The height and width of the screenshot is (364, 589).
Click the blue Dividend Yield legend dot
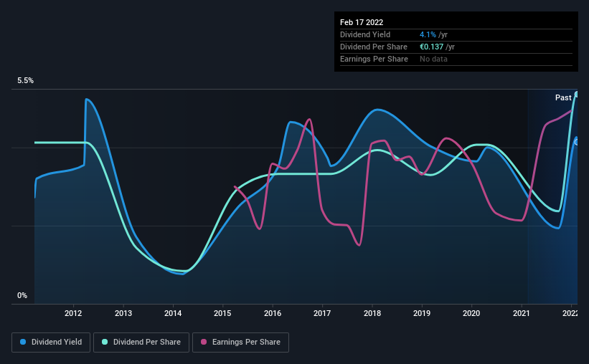click(x=23, y=342)
